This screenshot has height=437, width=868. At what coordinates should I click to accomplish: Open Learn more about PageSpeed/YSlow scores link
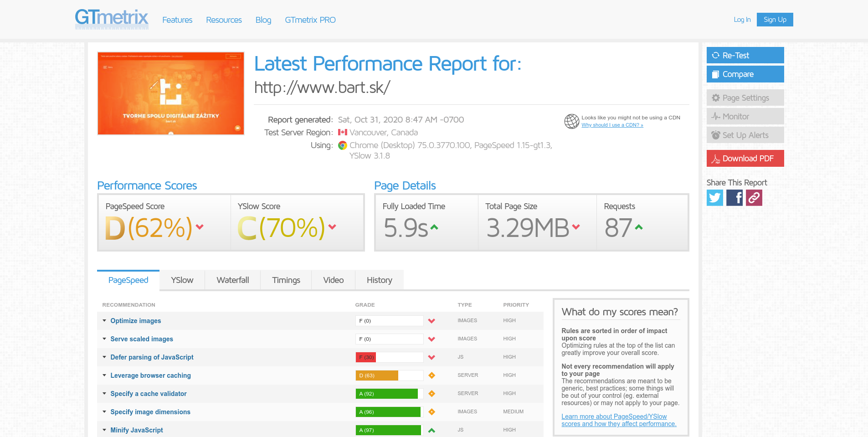(x=619, y=420)
